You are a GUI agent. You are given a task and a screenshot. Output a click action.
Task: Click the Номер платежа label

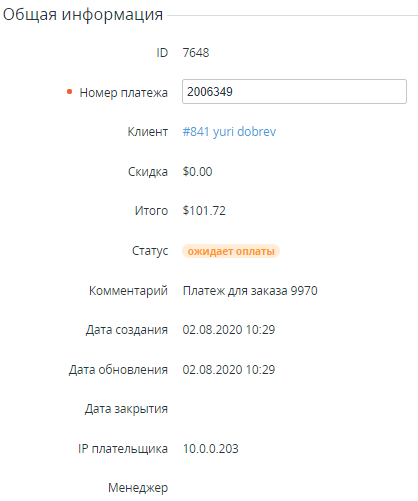(124, 92)
